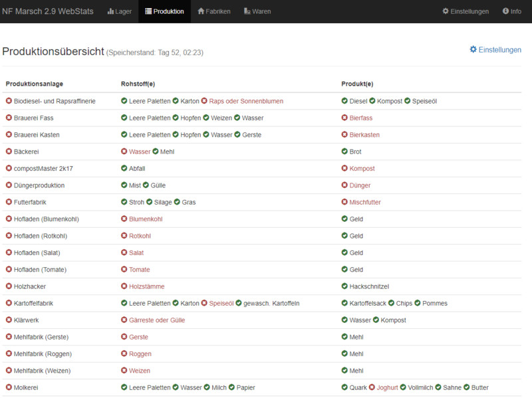
Task: Open Einstellungen in the top navbar
Action: [x=465, y=11]
